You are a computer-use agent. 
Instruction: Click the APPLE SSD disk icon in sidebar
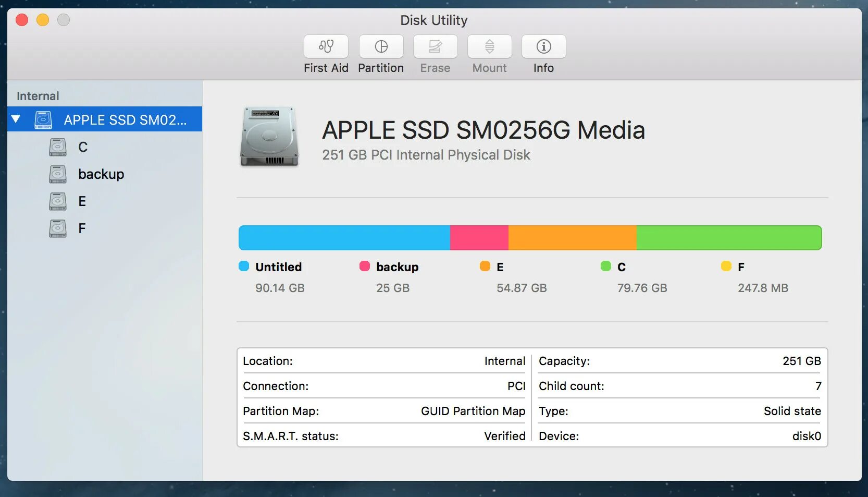click(x=43, y=120)
